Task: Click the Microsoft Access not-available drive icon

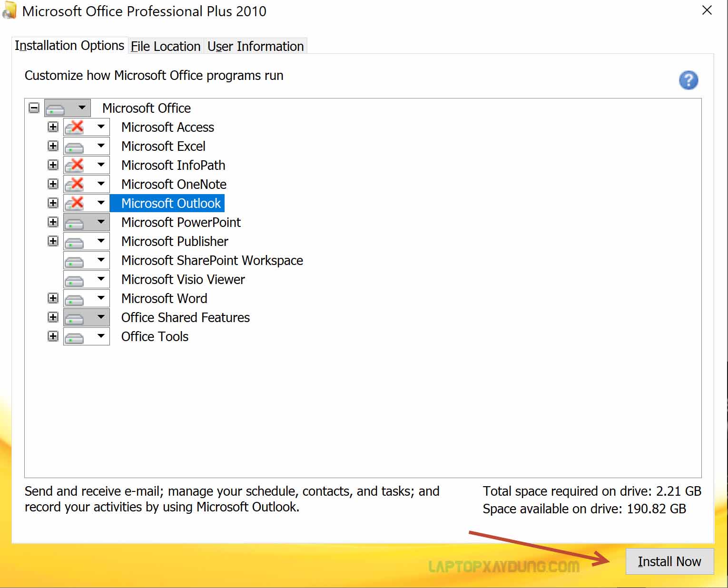Action: [74, 127]
